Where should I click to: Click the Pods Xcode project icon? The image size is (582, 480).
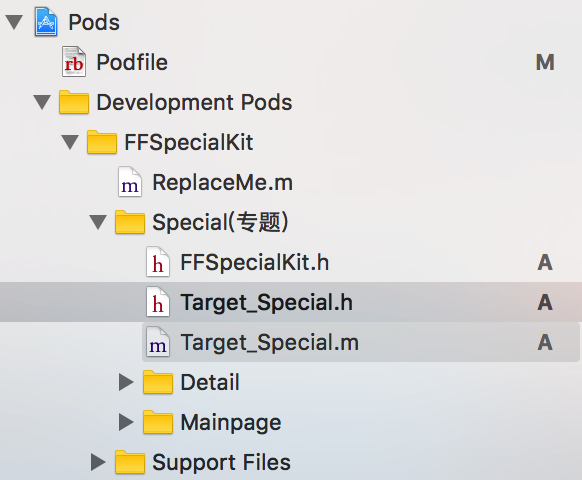[x=46, y=22]
